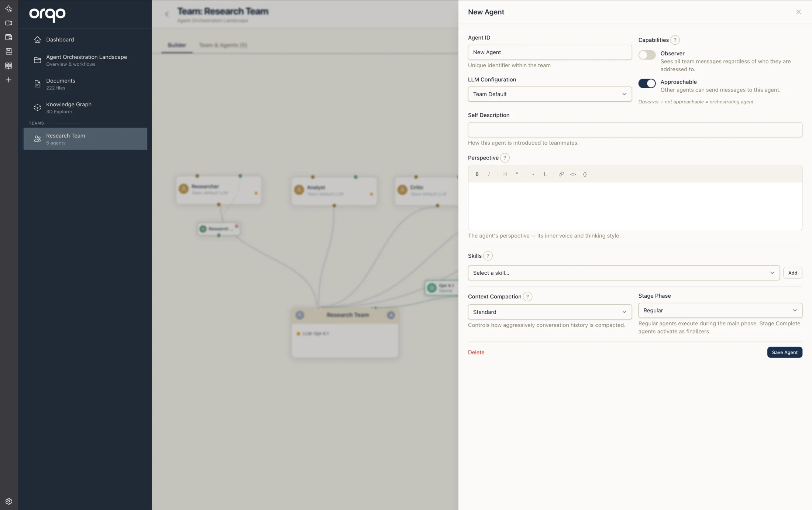Click the plus icon in the left rail

point(8,80)
